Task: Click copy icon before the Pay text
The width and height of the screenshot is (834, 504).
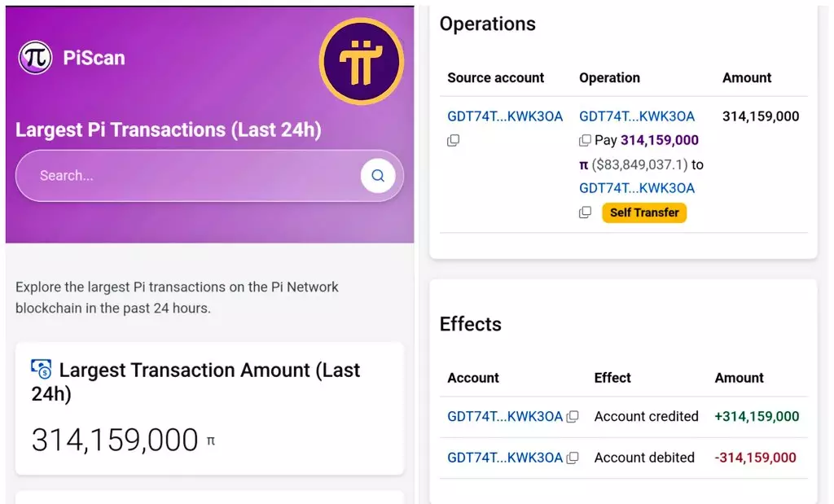Action: (x=585, y=141)
